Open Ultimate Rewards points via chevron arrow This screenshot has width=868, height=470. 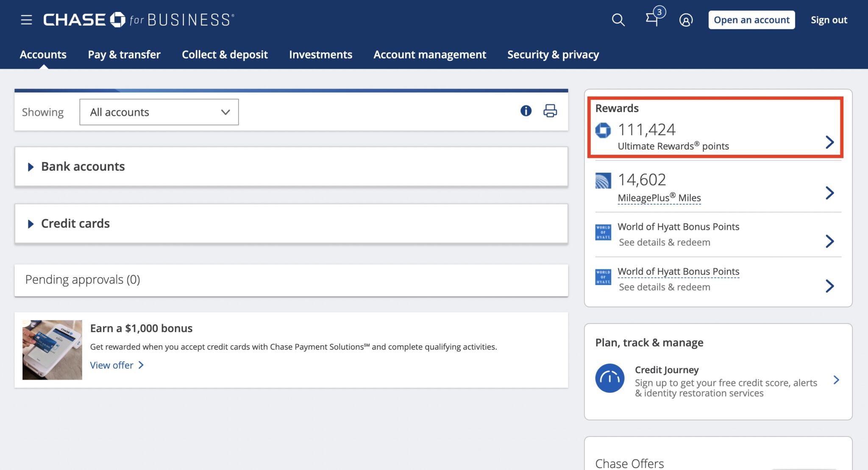[829, 143]
